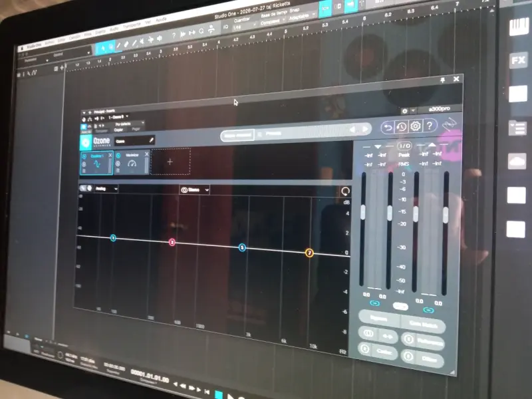The image size is (532, 399).
Task: Select EQ band node 7 on curve
Action: coord(309,253)
